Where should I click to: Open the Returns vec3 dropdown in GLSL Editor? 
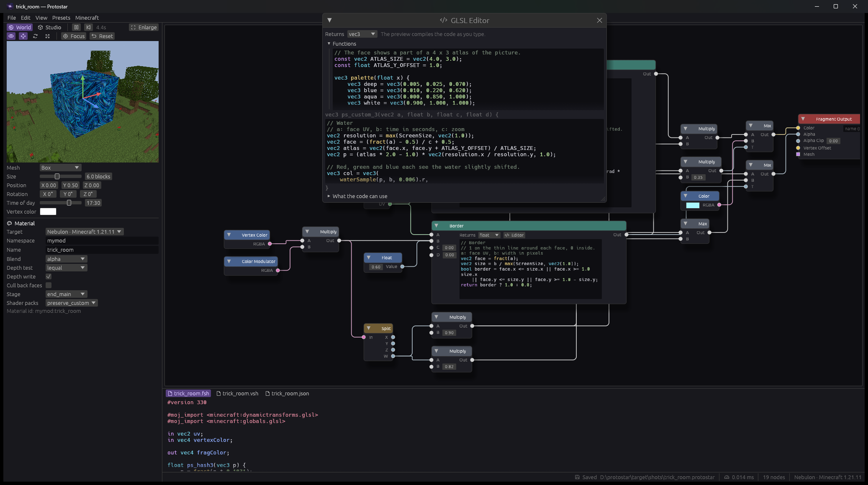[362, 34]
